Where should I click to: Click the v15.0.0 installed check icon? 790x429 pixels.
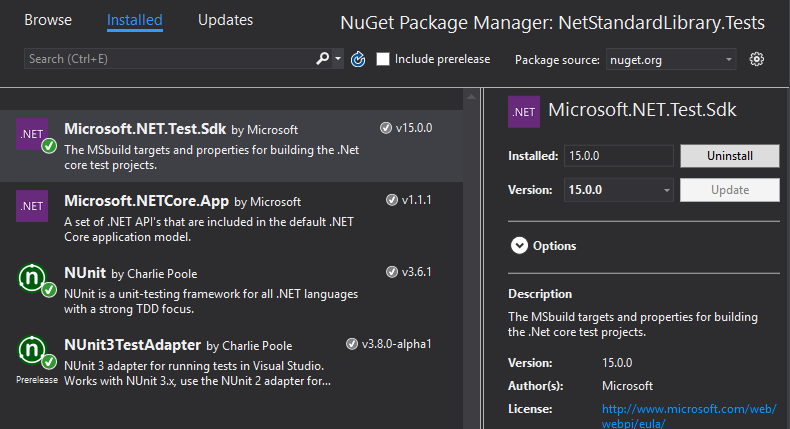(385, 128)
